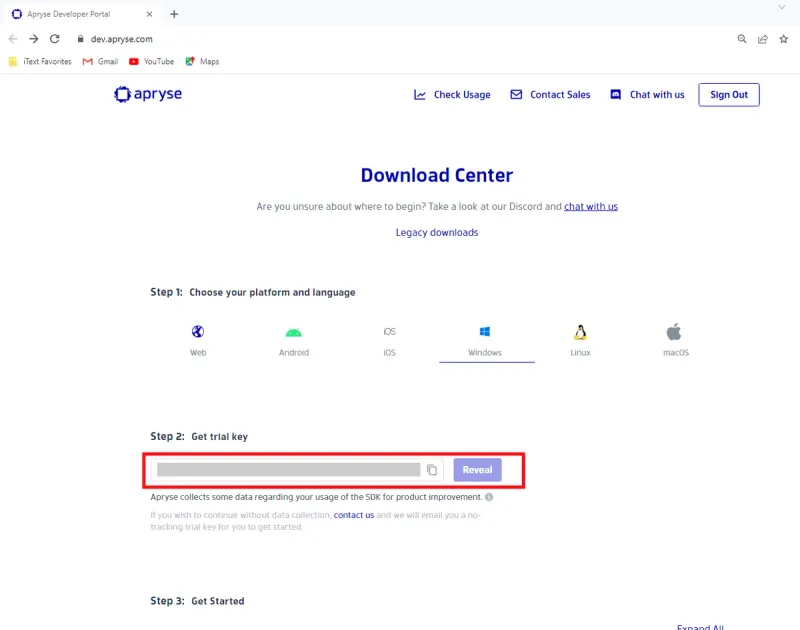Open the tab search chevron

point(782,7)
